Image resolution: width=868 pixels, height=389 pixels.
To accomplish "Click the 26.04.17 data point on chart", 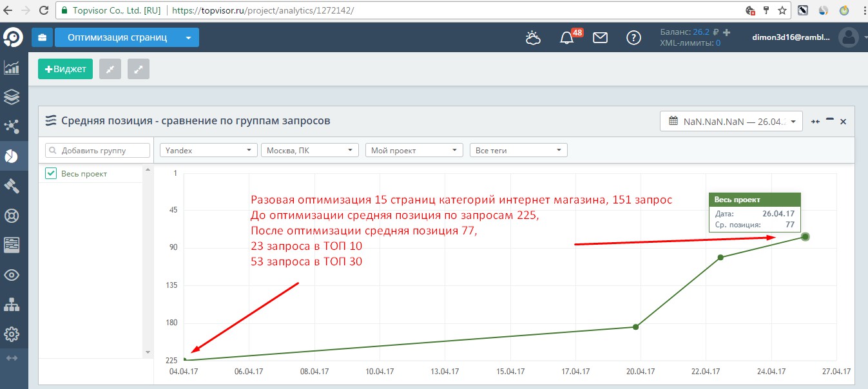I will click(x=805, y=237).
